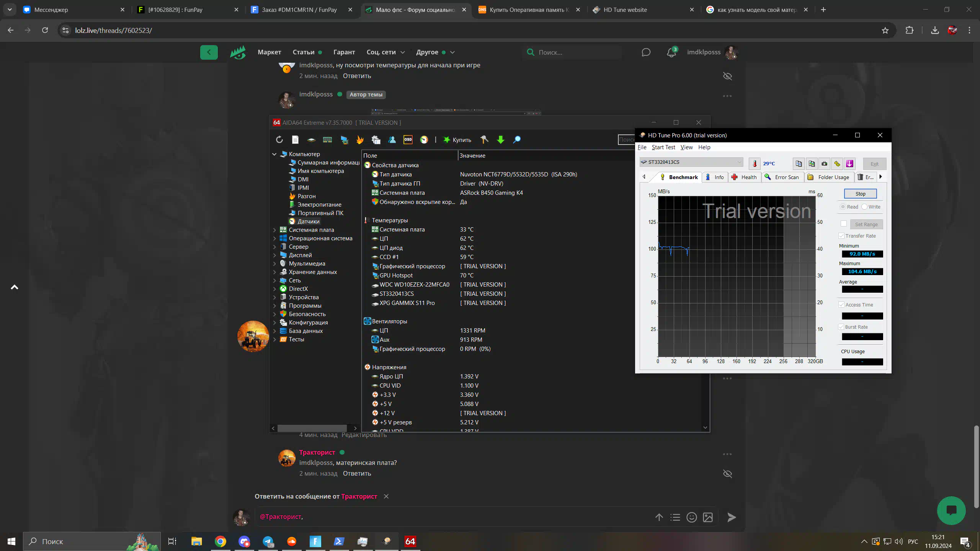Click the hammer-and-key toolbar icon in AIDA64

(485, 140)
